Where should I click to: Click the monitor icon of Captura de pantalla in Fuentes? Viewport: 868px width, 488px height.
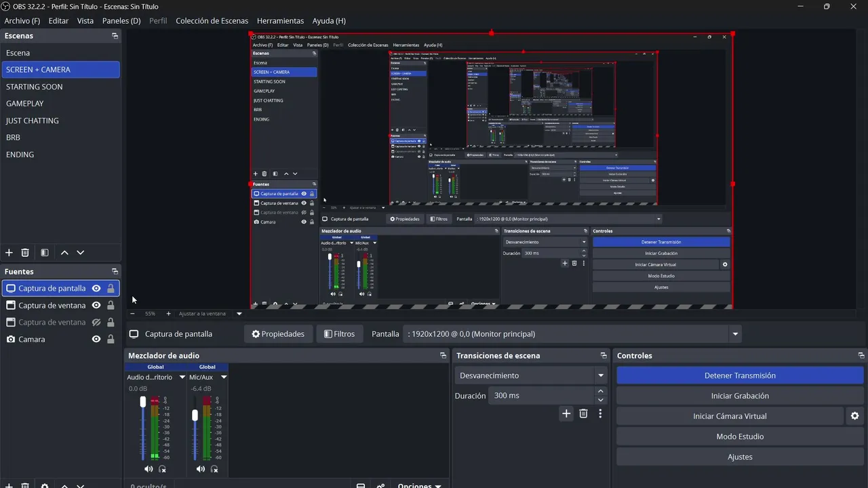click(x=11, y=289)
